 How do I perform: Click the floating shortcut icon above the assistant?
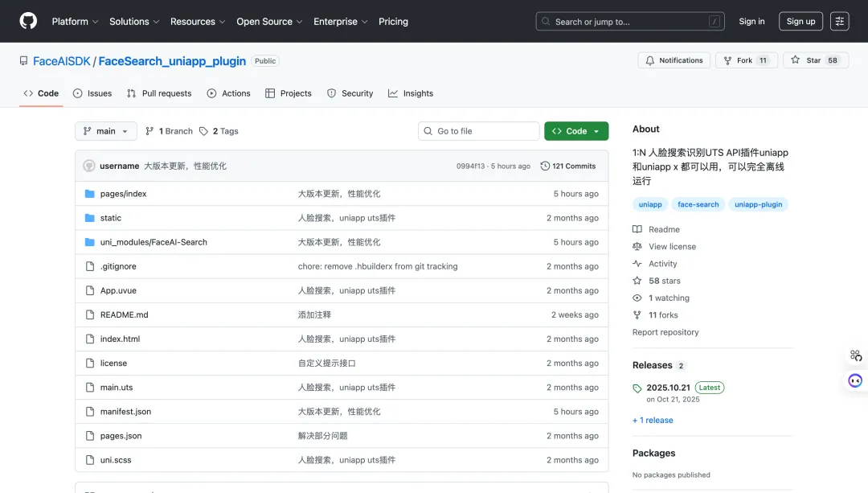pos(855,355)
